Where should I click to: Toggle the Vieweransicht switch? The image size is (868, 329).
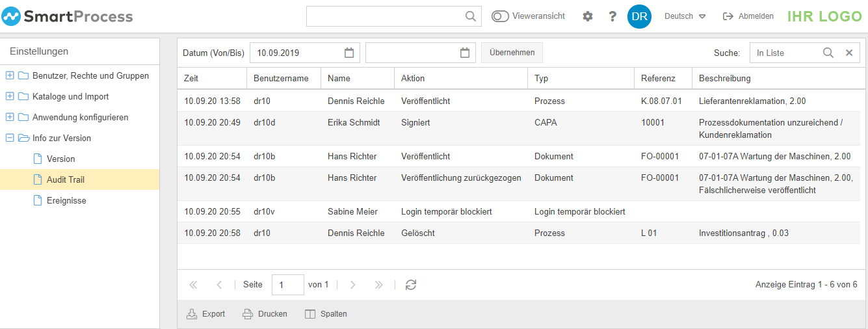[500, 16]
